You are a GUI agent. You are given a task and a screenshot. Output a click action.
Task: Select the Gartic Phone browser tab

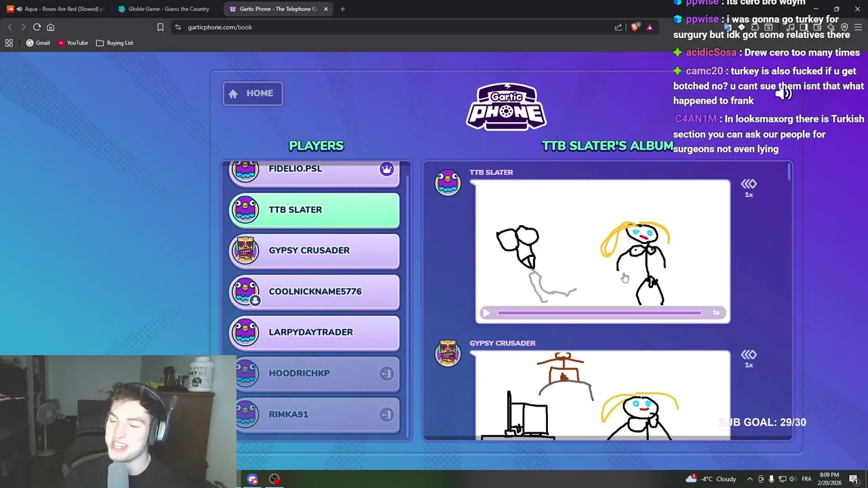point(278,9)
